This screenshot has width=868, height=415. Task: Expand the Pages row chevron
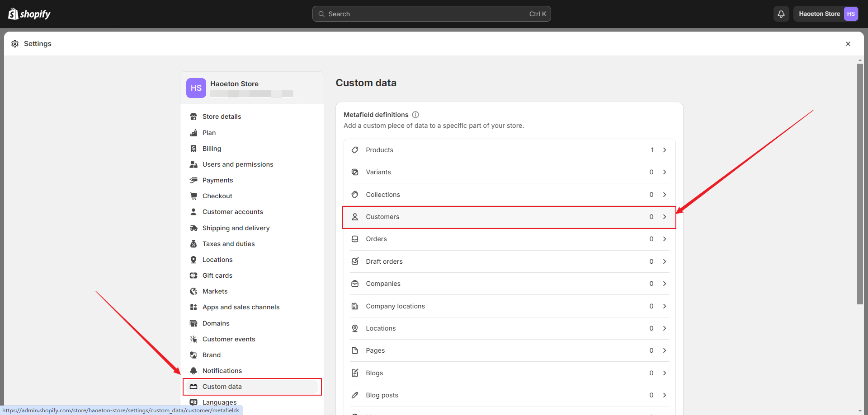coord(665,350)
